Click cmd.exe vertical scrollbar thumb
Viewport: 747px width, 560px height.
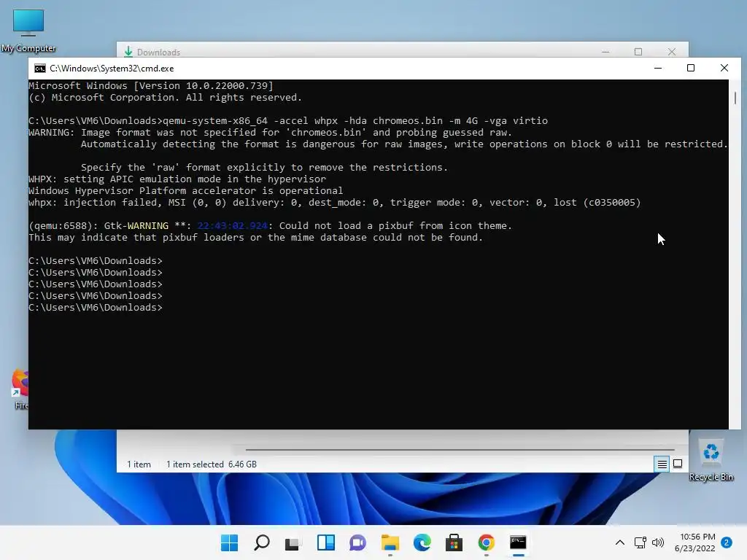[x=735, y=98]
